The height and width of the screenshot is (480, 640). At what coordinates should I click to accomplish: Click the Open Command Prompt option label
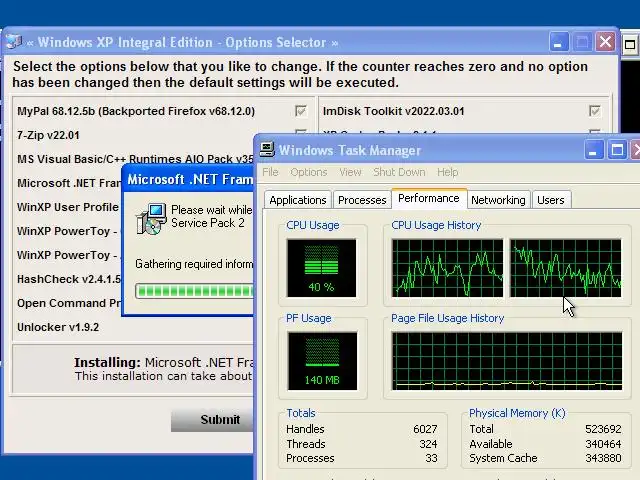pos(69,303)
